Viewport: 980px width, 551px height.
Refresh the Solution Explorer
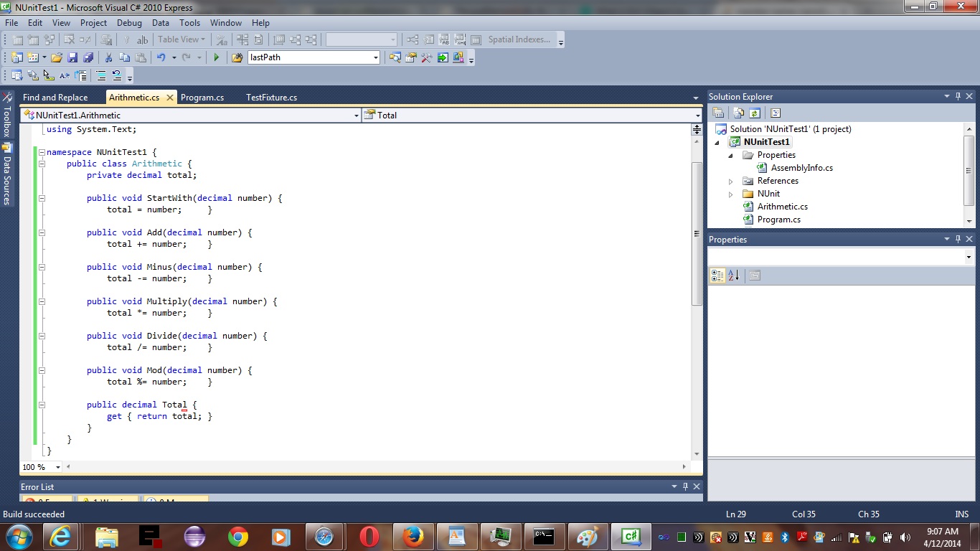click(755, 113)
